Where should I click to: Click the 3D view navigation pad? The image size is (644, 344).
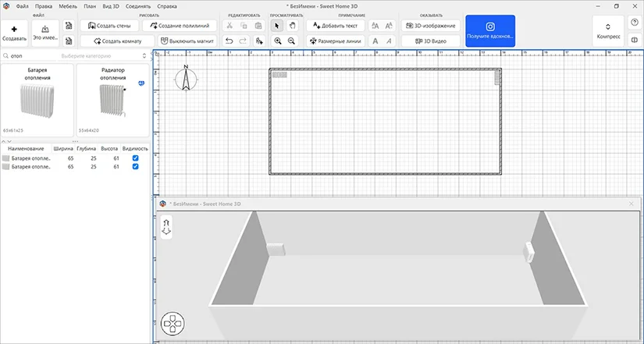(x=172, y=324)
